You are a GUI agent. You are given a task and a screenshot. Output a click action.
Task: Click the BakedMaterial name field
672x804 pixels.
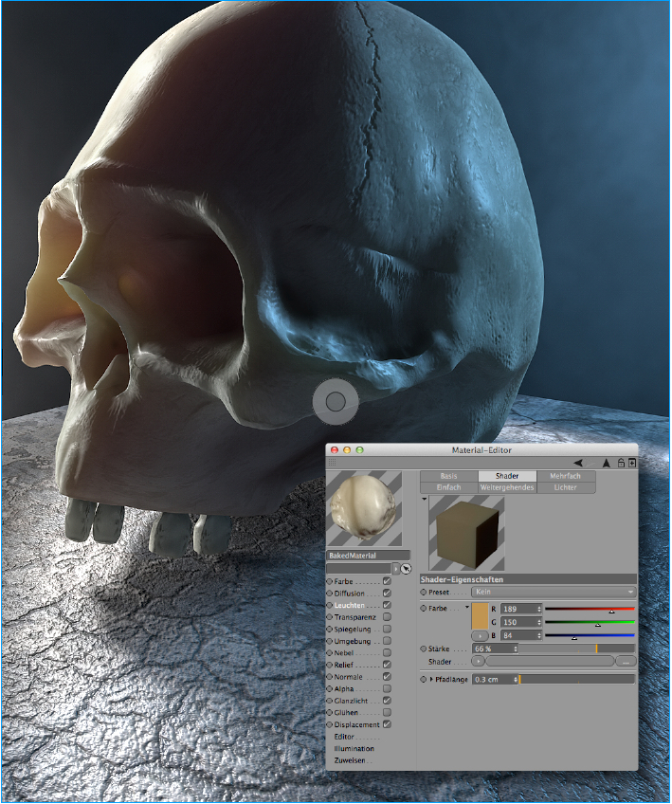[368, 556]
